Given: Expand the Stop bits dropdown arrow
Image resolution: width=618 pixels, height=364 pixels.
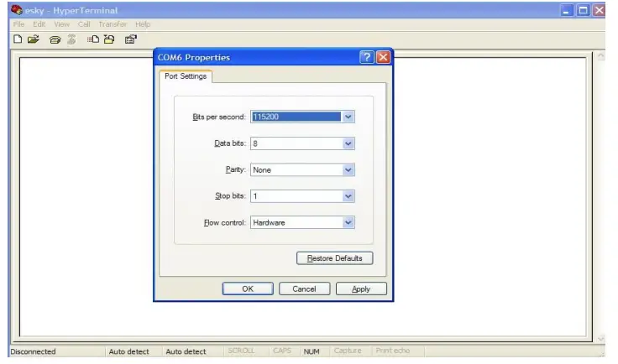Looking at the screenshot, I should pyautogui.click(x=348, y=196).
